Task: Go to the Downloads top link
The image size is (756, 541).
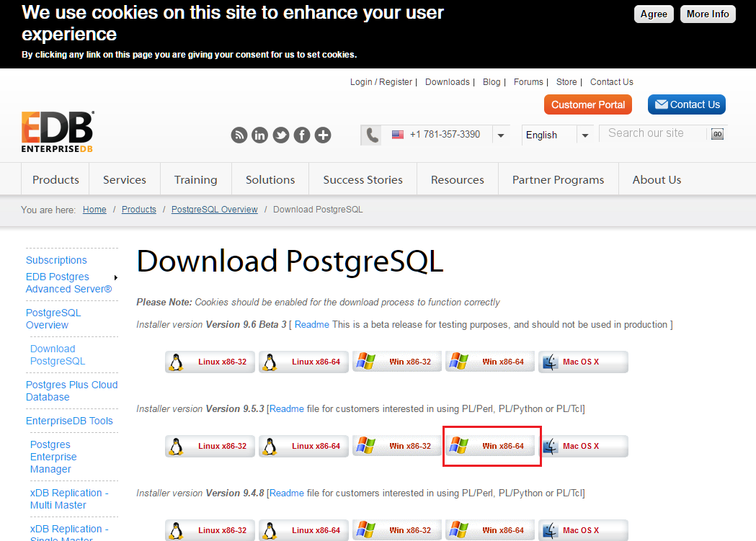Action: 448,82
